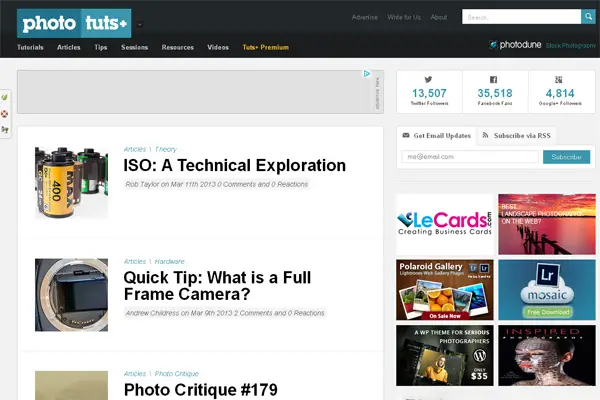The width and height of the screenshot is (600, 400).
Task: Open the Polaroid Gallery ad
Action: [445, 290]
